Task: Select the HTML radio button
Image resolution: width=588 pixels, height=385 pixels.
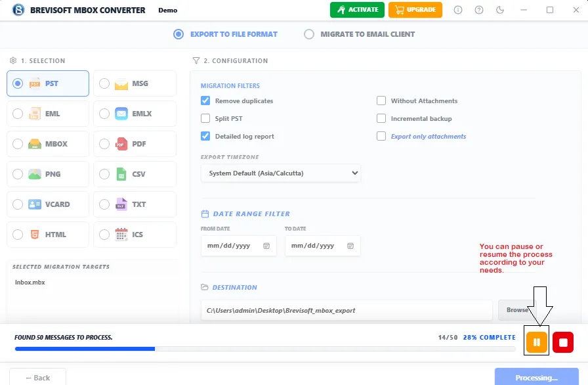Action: point(18,235)
